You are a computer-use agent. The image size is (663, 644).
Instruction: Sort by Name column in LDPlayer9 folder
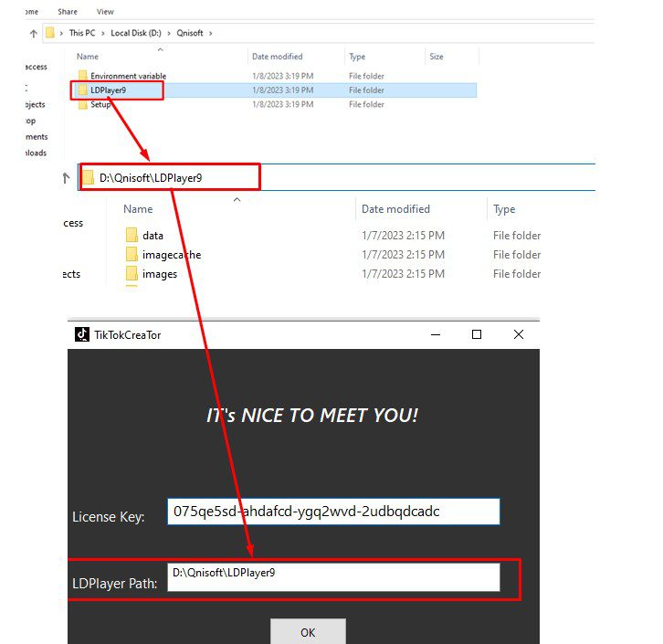click(x=138, y=209)
